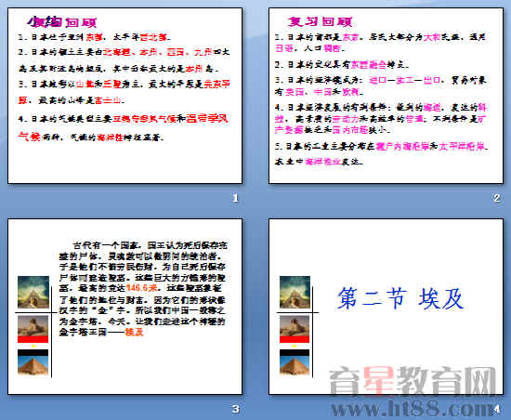Click the Sphinx statue photo on slide 3
This screenshot has width=511, height=420.
point(33,326)
